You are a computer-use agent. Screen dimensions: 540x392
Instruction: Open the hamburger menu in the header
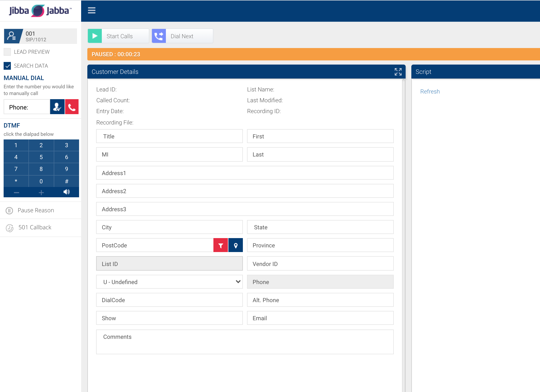[91, 11]
